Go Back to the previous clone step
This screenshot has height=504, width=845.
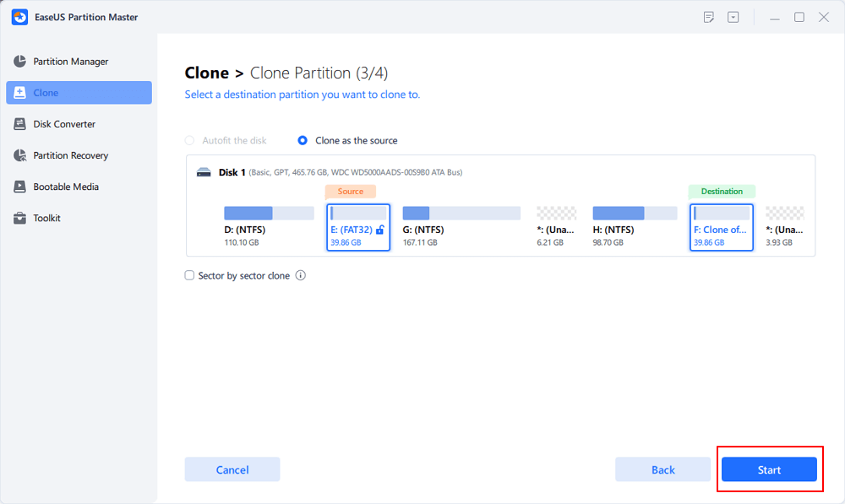click(x=663, y=469)
